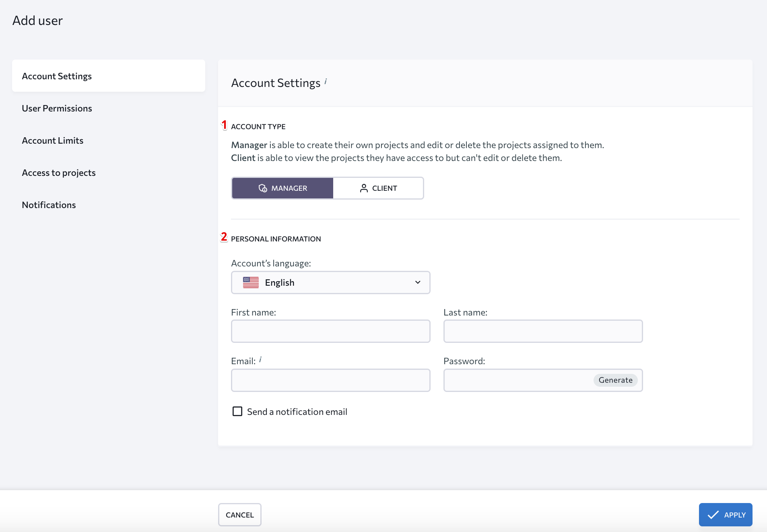Click into the Email input field
The image size is (767, 532).
pos(330,380)
